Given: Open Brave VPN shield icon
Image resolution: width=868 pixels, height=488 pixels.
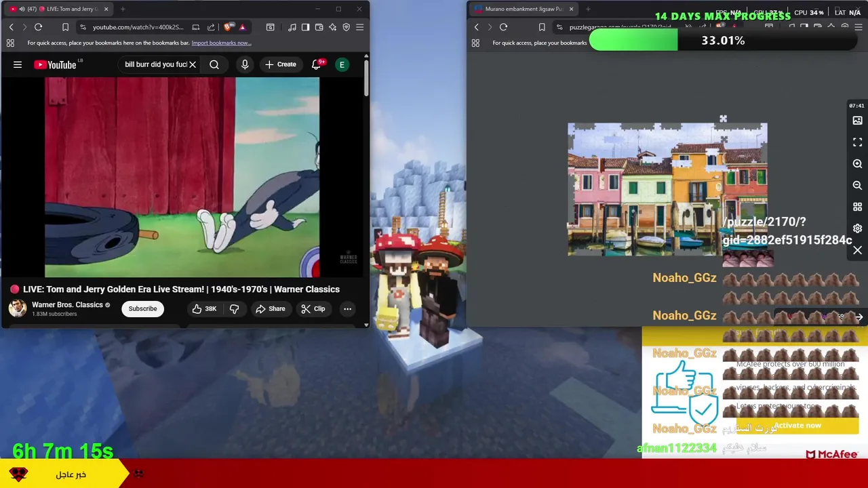Looking at the screenshot, I should coord(346,27).
